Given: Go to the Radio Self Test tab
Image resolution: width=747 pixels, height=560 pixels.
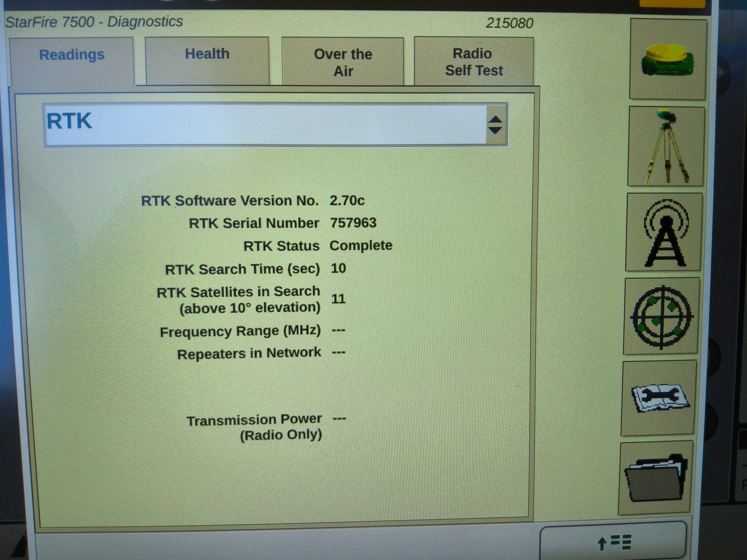Looking at the screenshot, I should (x=474, y=61).
